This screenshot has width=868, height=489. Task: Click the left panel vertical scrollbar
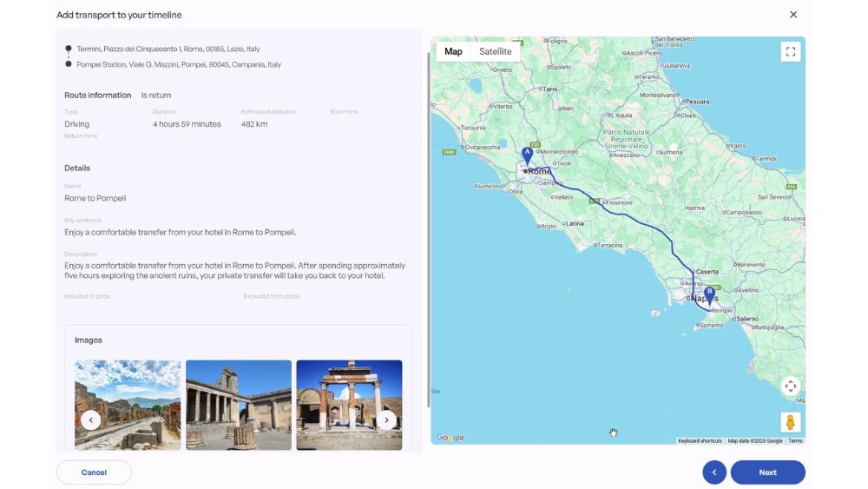click(428, 226)
